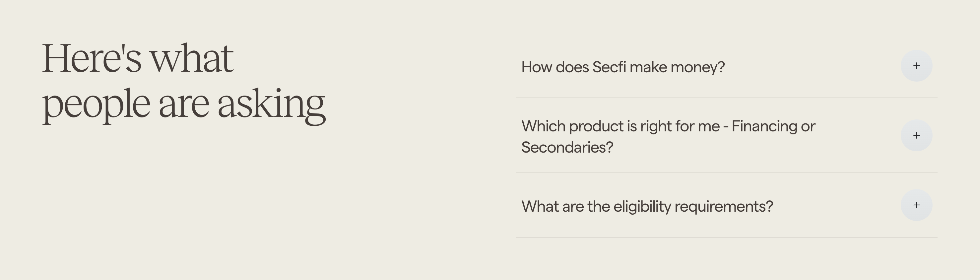Expand 'Which product is right for me' question
980x280 pixels.
[x=916, y=135]
